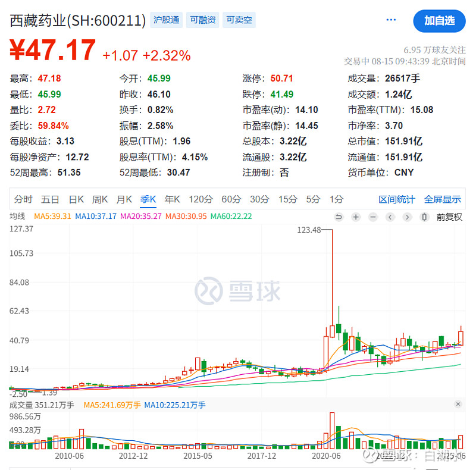Click the MA60:22.22 indicator label
The image size is (476, 470).
point(231,216)
